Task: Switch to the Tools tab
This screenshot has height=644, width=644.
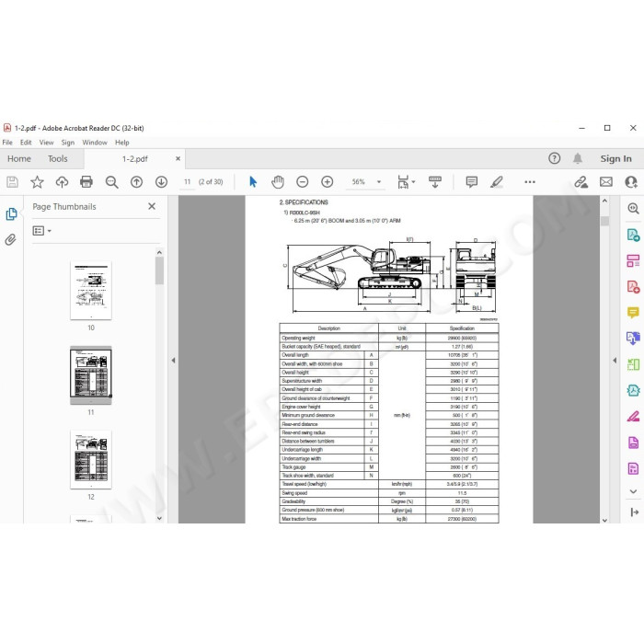Action: (x=57, y=158)
